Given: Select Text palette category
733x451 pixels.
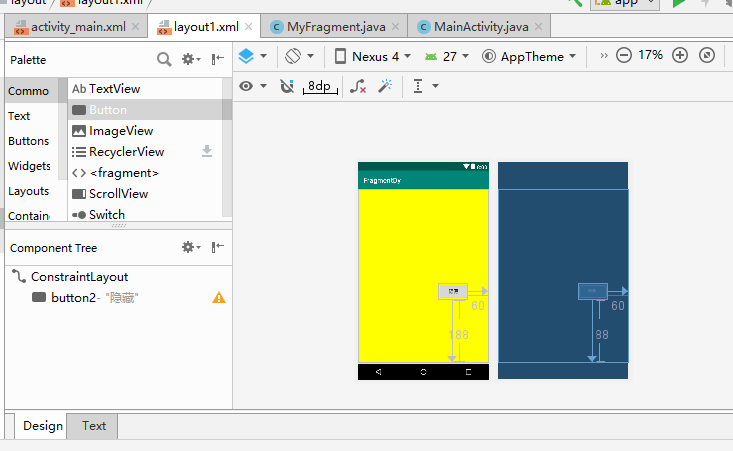Looking at the screenshot, I should coord(19,116).
